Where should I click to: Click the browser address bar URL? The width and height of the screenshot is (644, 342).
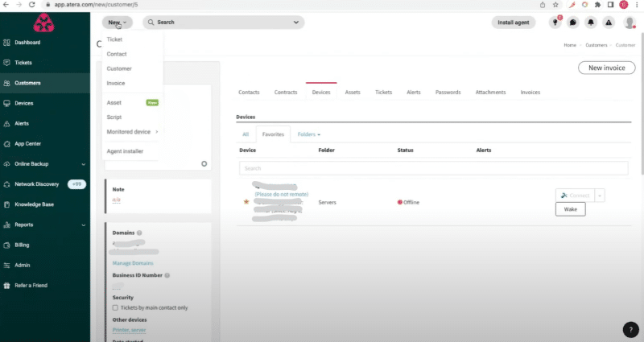pos(96,5)
